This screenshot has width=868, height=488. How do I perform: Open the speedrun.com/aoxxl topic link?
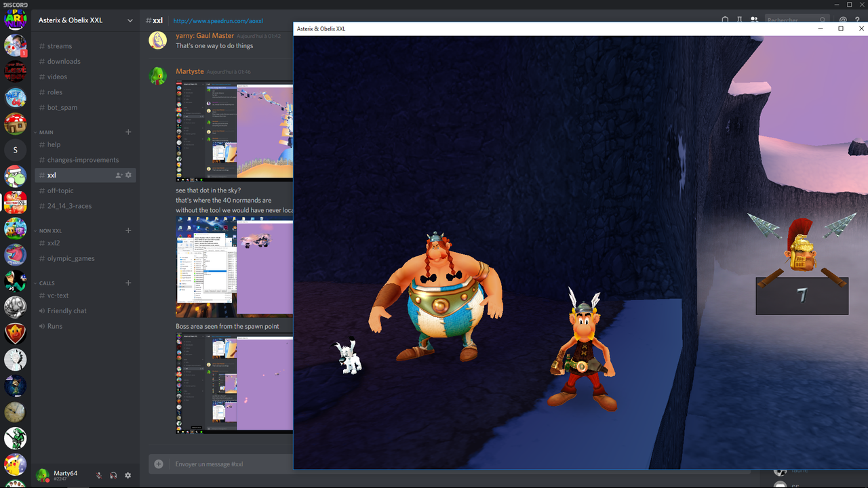218,21
